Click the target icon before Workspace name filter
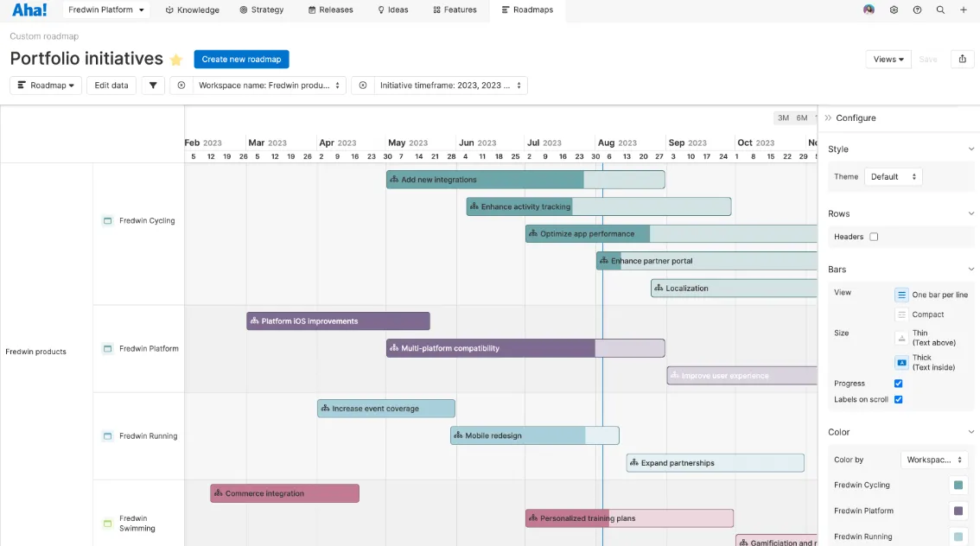 (x=181, y=85)
